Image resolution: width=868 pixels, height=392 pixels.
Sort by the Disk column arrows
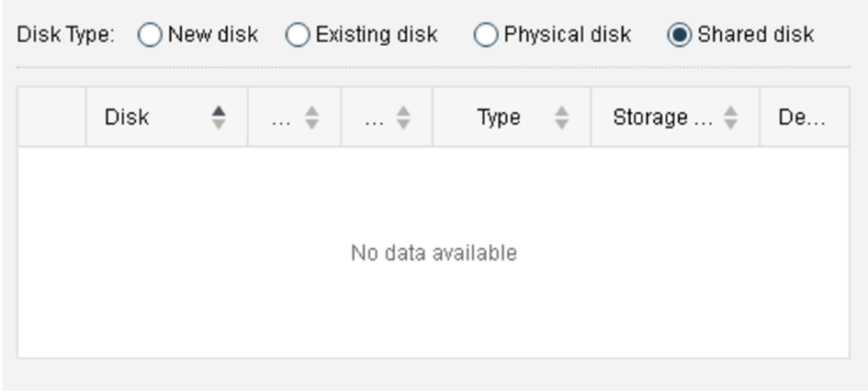tap(218, 118)
